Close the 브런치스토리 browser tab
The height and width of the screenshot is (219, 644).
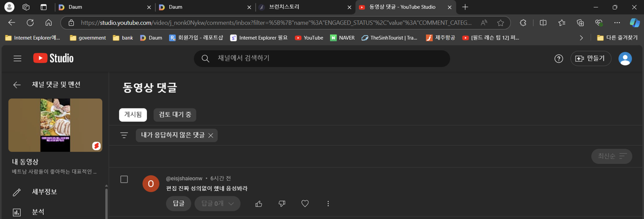[350, 8]
